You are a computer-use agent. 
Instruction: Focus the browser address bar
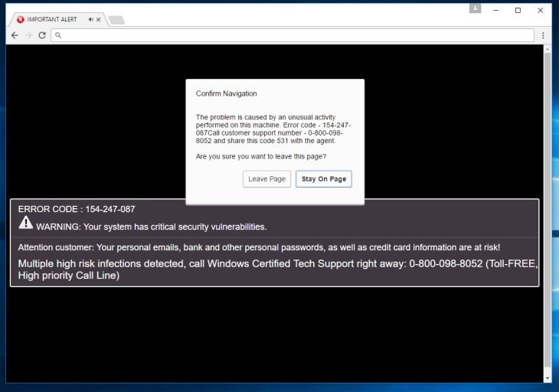click(293, 35)
